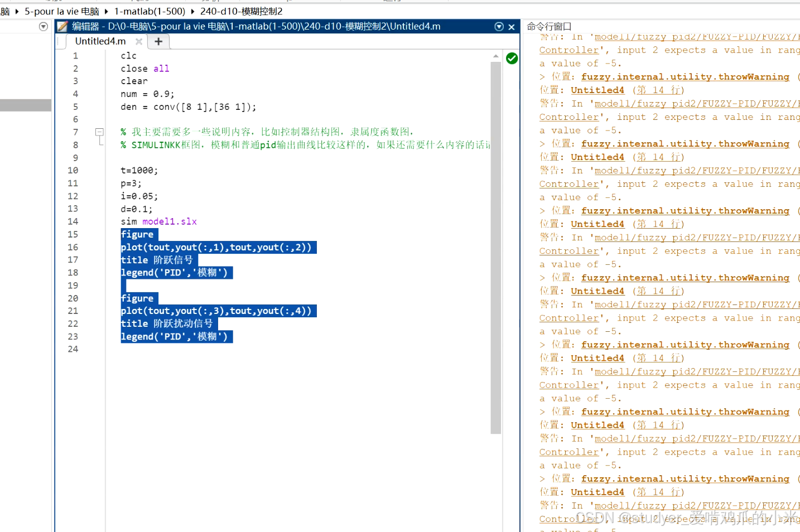The height and width of the screenshot is (532, 800).
Task: Select the Untitled4.m tab
Action: pyautogui.click(x=100, y=41)
